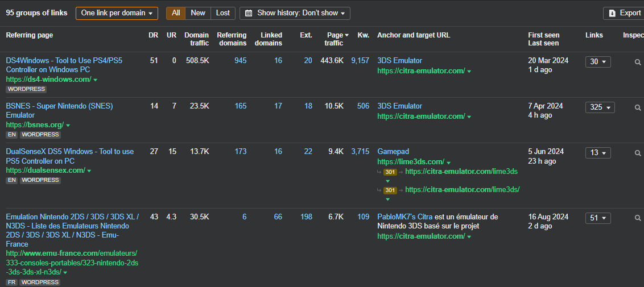Expand the lime3ds.com target URL arrow
The height and width of the screenshot is (287, 644).
[x=448, y=163]
